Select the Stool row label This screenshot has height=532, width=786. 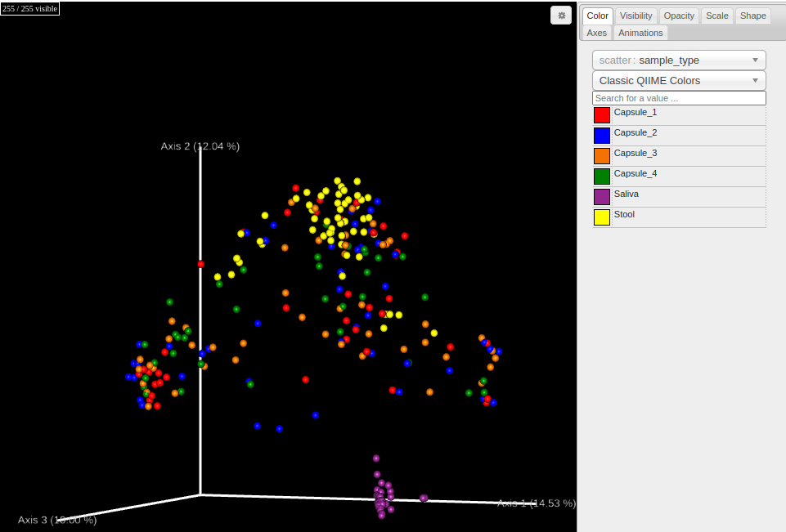(624, 214)
